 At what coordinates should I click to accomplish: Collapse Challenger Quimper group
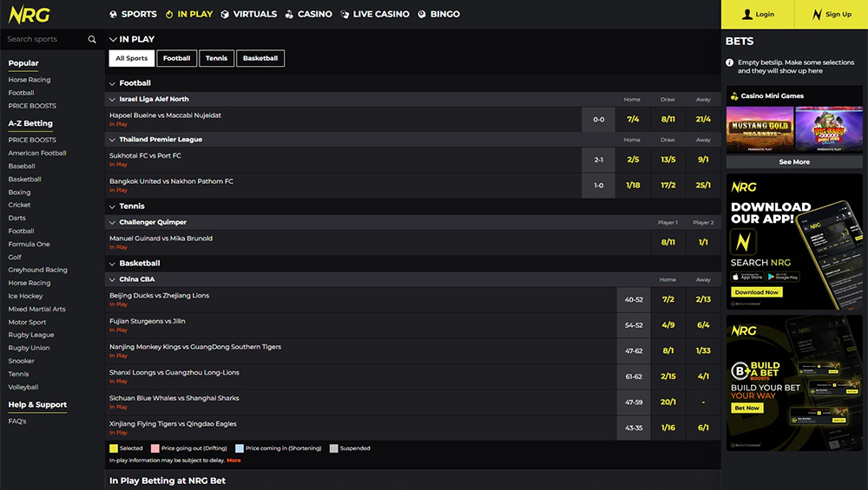tap(112, 222)
